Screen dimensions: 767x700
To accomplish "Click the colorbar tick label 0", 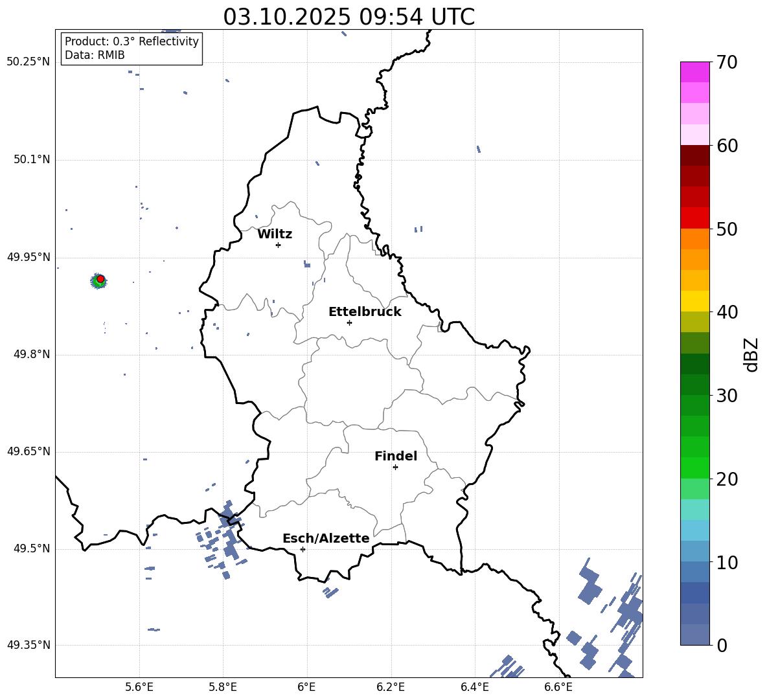I will pos(722,645).
